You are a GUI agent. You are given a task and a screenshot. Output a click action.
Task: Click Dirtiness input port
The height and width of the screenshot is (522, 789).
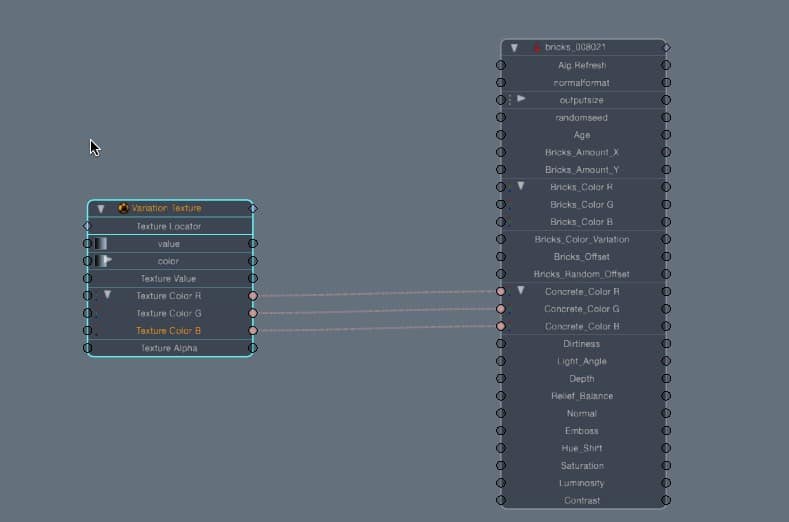(501, 344)
